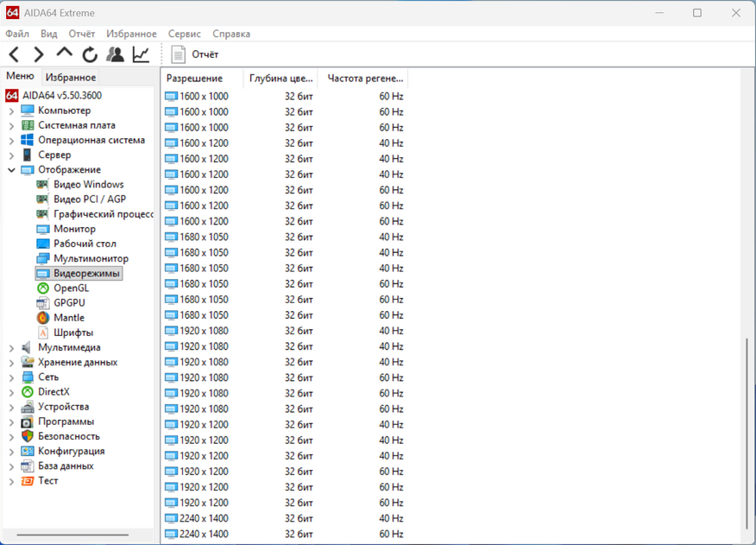Select the 2240 x 1400 row at 60 Hz
The height and width of the screenshot is (545, 756).
(x=286, y=534)
